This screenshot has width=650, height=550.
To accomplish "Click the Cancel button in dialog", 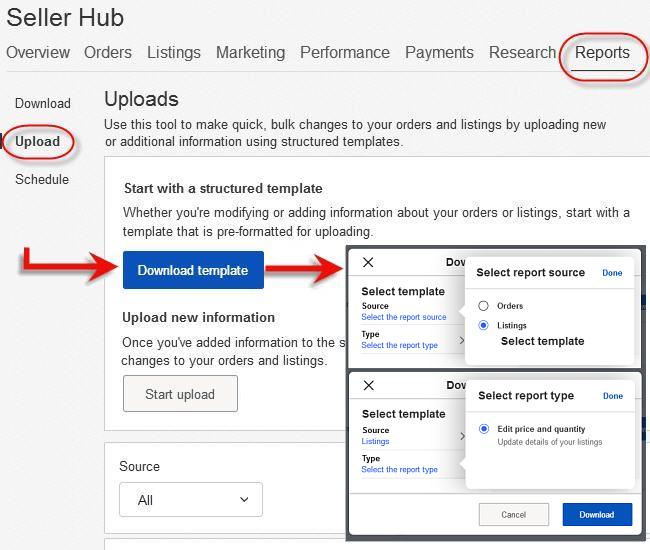I will pyautogui.click(x=514, y=514).
